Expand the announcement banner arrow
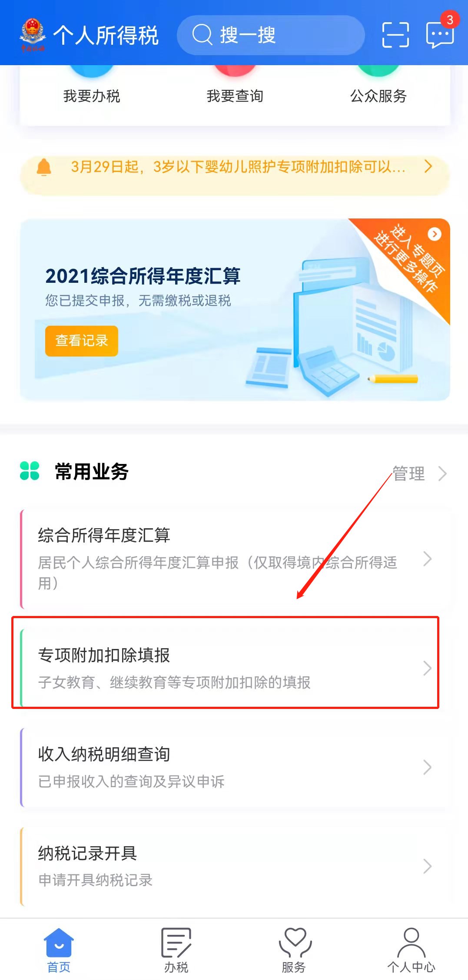 point(428,166)
